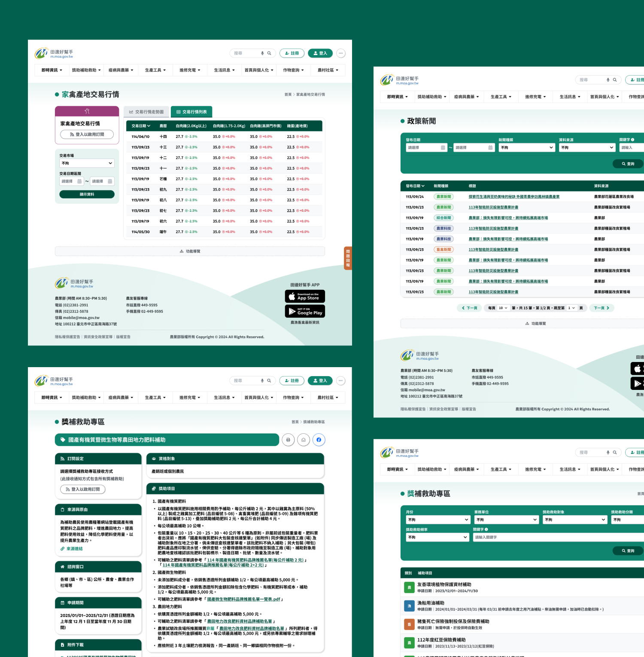
Task: Click the print icon beside the fertilizer subsidy title
Action: 288,440
